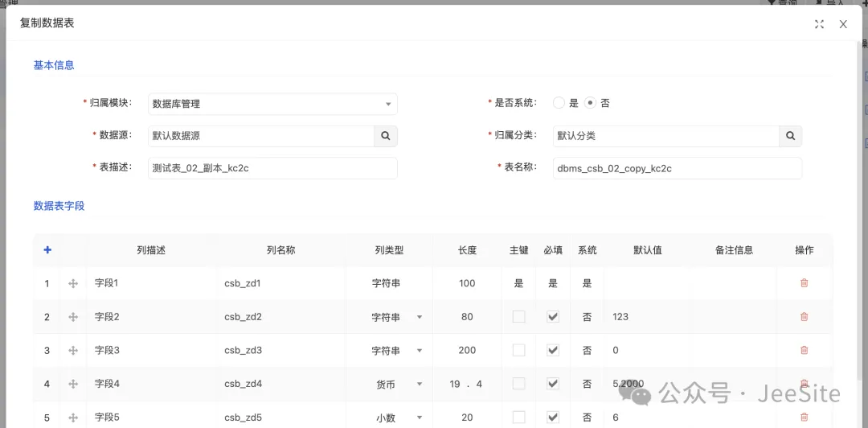Grab the move handle of 字段1 row
This screenshot has height=428, width=868.
(72, 284)
